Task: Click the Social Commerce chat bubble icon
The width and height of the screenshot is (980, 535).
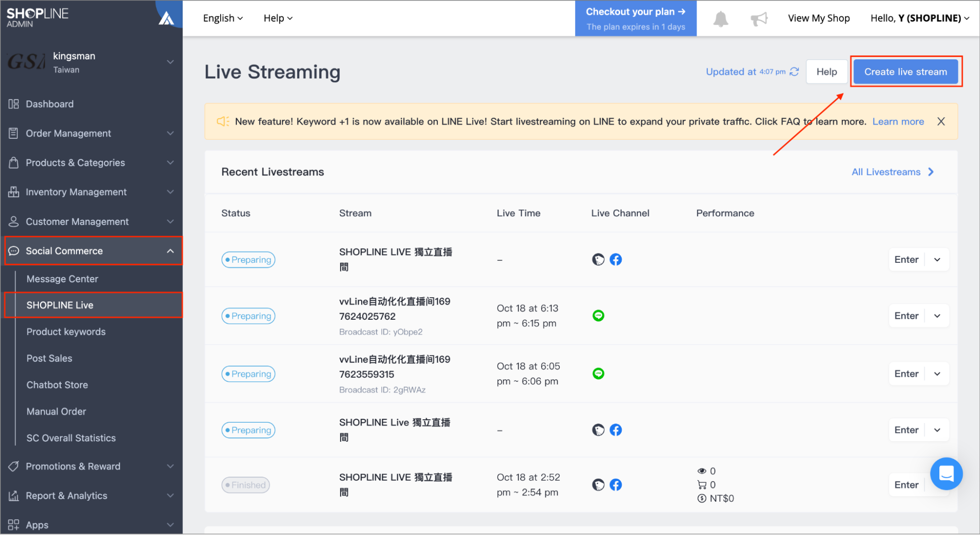Action: point(13,251)
